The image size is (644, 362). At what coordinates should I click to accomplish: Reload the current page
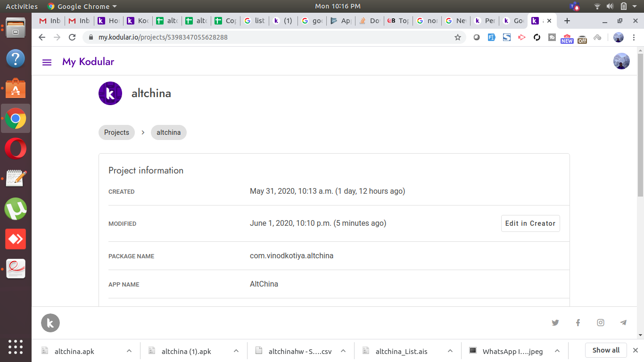72,37
